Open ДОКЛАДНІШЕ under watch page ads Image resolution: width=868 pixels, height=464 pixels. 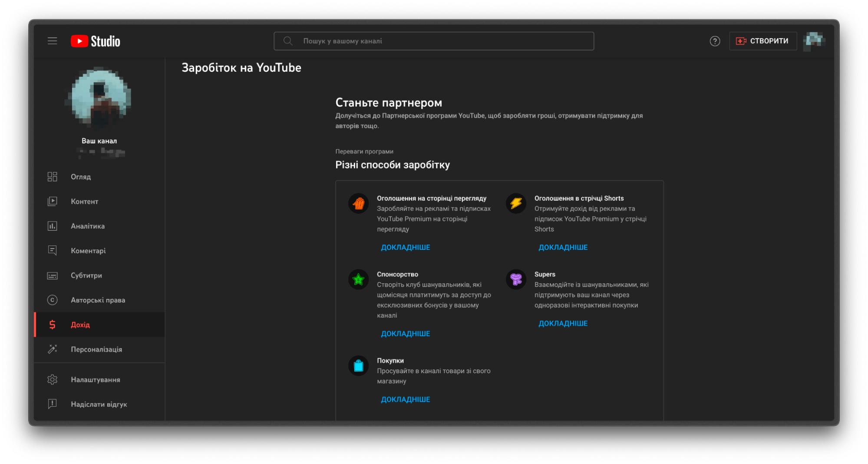406,247
